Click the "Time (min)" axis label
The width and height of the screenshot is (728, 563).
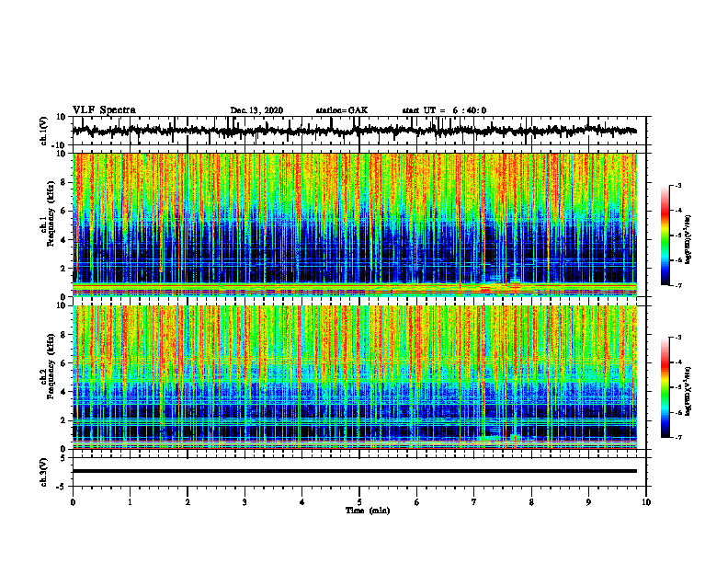click(368, 511)
